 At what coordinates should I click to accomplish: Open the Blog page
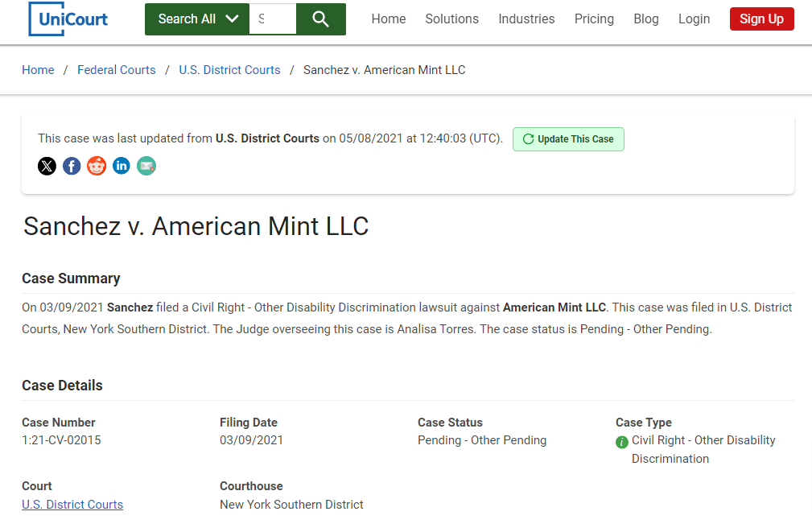coord(646,19)
